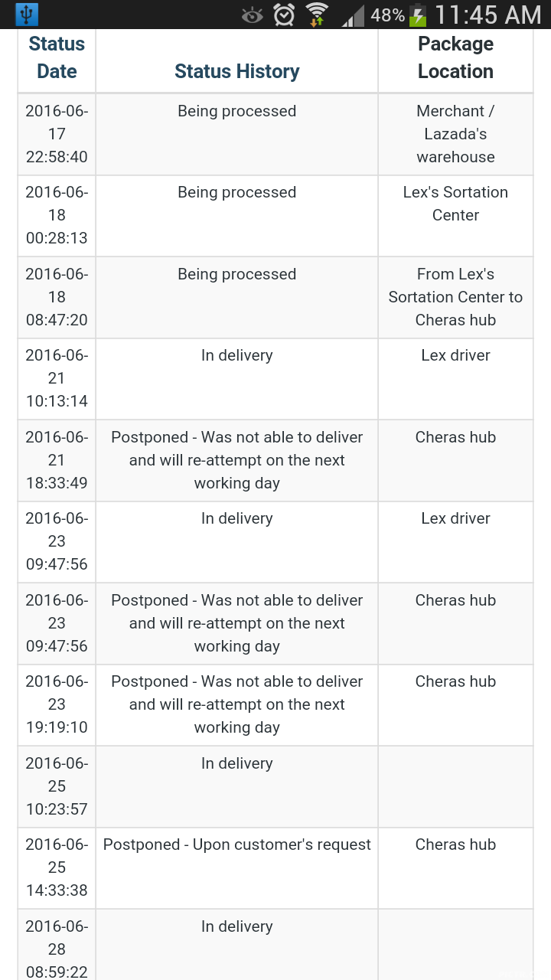Tap the 2016-06-17 22:58:40 date cell

point(57,134)
